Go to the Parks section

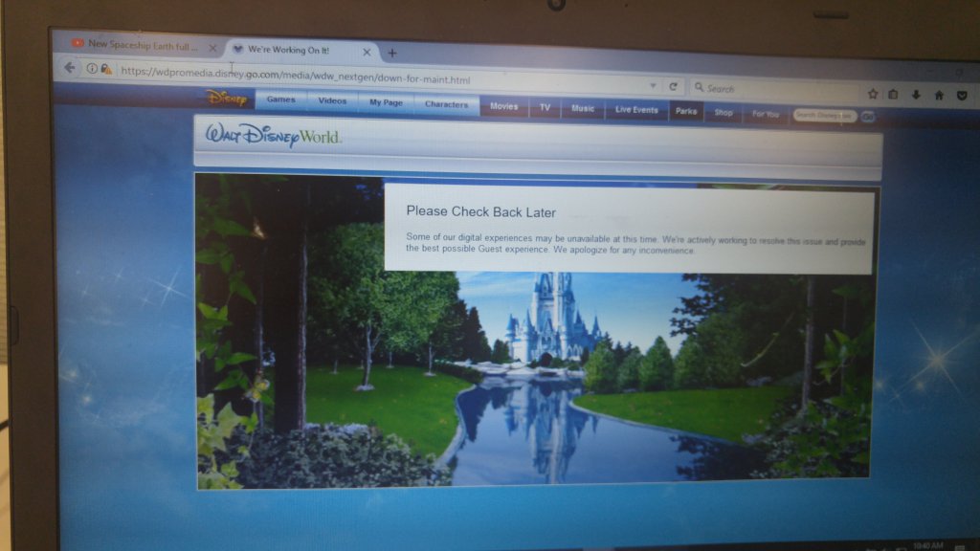tap(685, 111)
